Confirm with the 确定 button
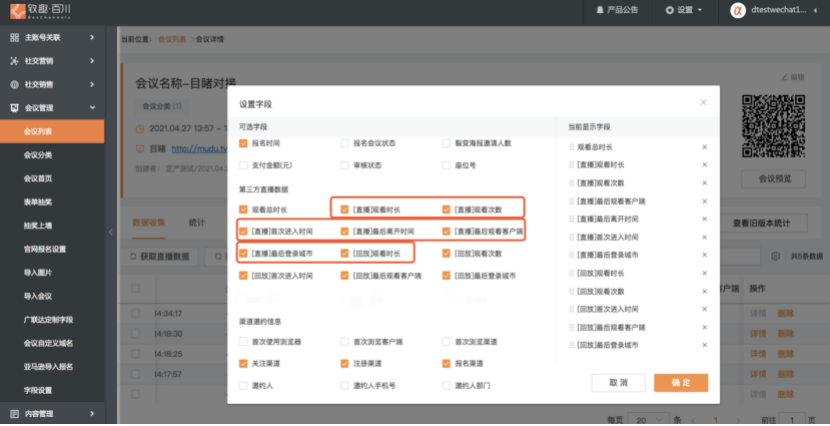 681,383
